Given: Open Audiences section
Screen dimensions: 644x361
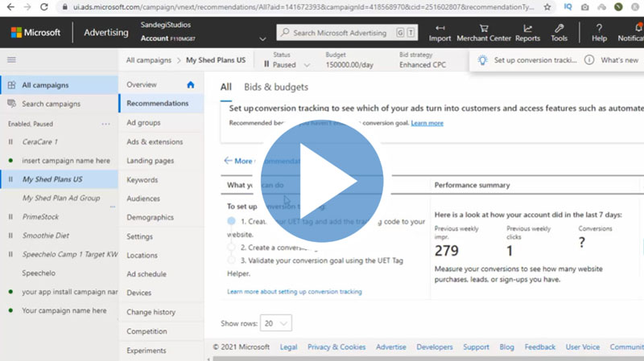Looking at the screenshot, I should pos(143,199).
